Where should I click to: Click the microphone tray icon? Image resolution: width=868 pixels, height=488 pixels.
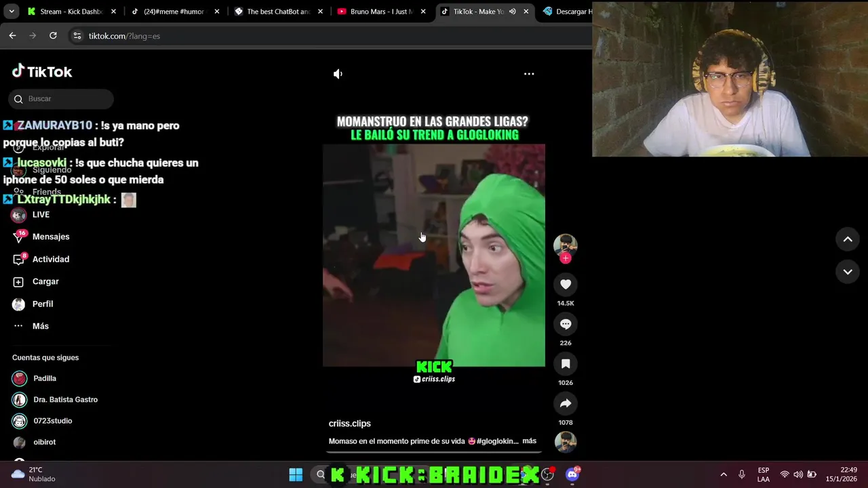point(742,474)
